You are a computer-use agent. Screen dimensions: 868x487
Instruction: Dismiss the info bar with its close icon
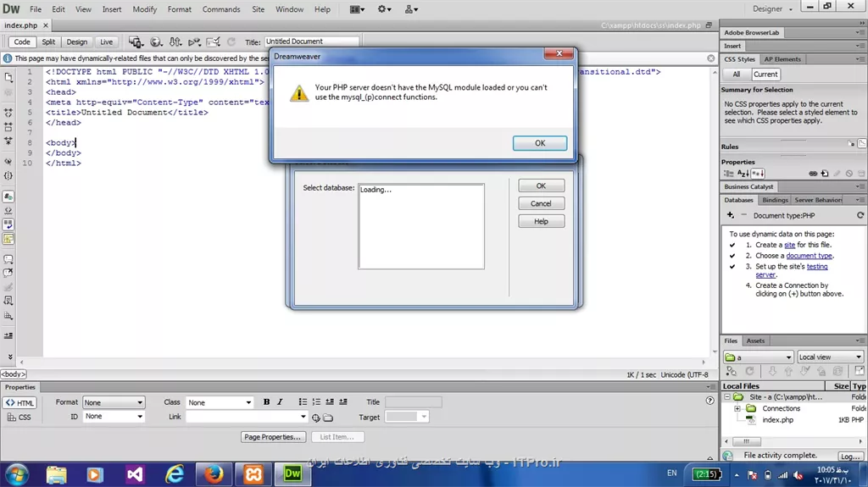[711, 58]
